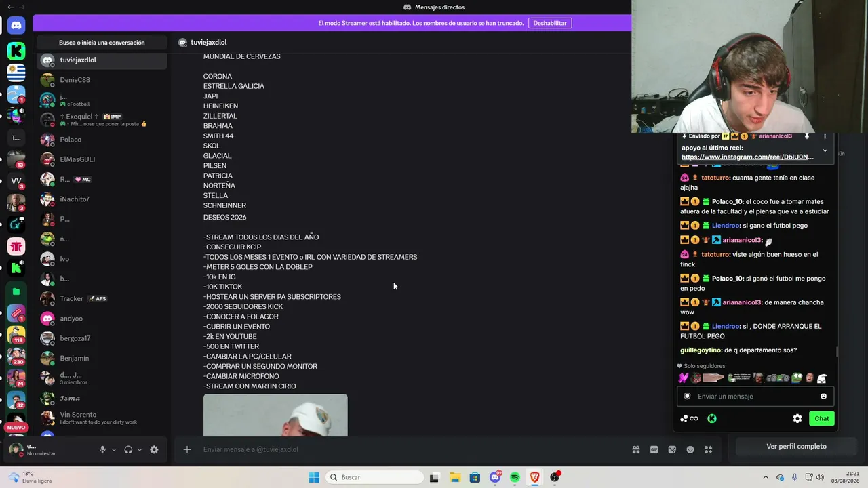Screen dimensions: 868x488
Task: Go back with Discord's top arrow
Action: 10,7
